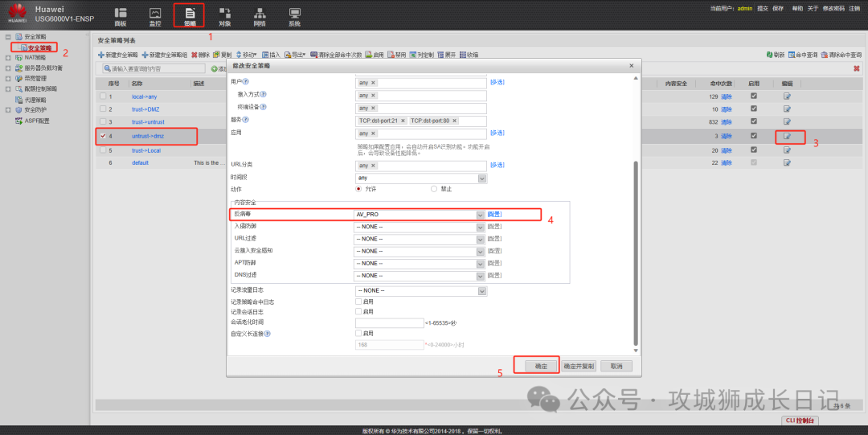Select the 禁止 action radio button
The height and width of the screenshot is (435, 868).
[435, 189]
